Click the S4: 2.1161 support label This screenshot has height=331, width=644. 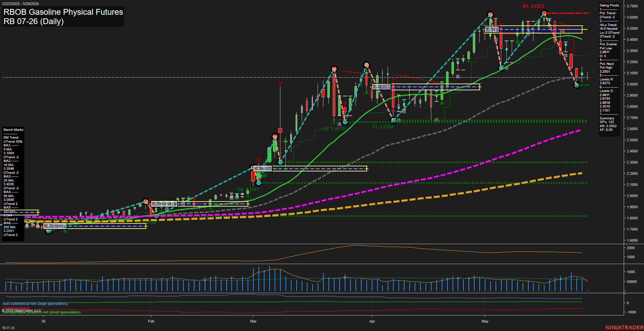pos(248,189)
